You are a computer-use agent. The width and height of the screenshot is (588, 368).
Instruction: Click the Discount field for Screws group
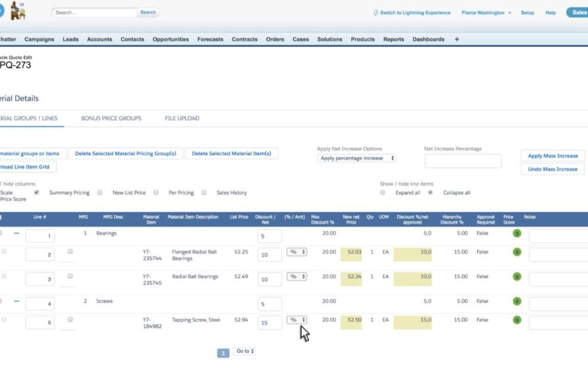pos(269,304)
